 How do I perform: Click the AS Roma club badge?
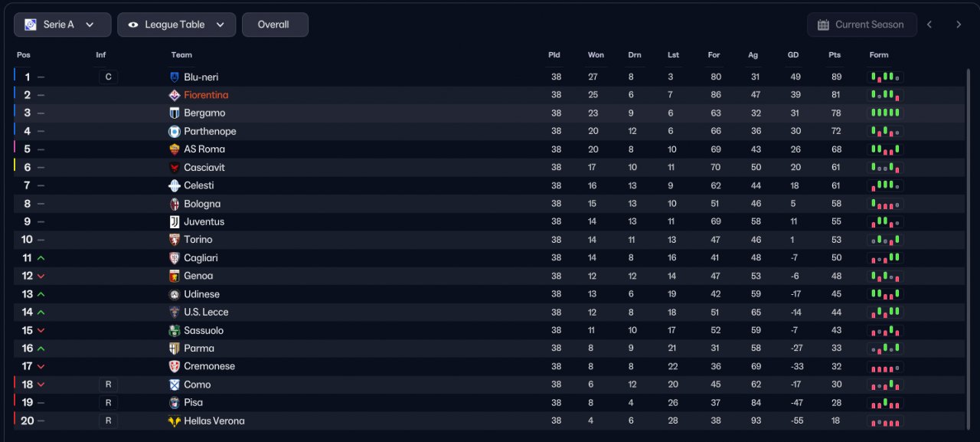[x=175, y=149]
